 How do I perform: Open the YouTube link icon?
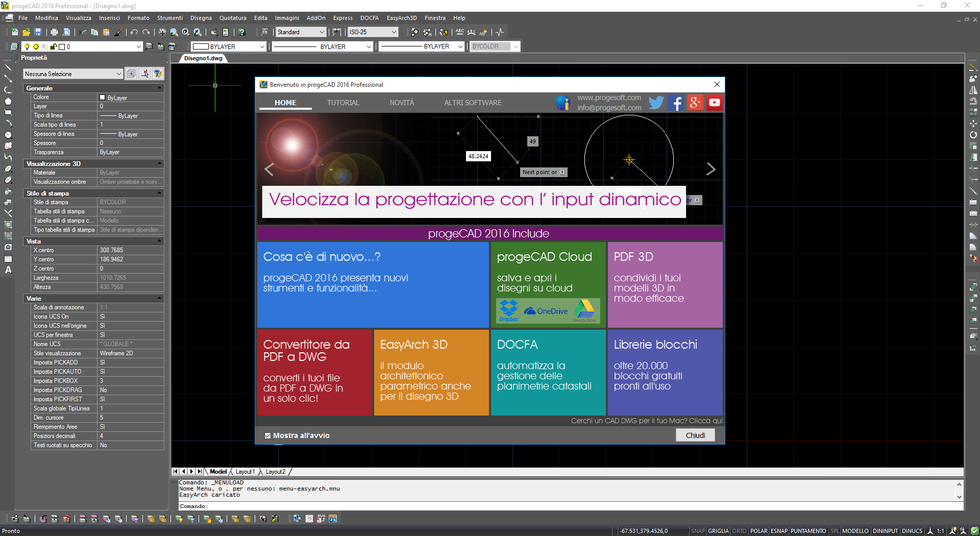715,103
